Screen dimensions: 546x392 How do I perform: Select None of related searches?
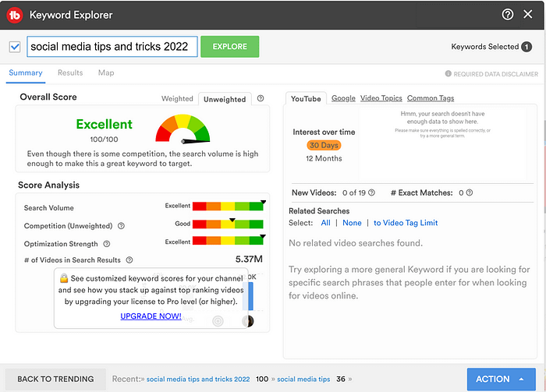[352, 223]
